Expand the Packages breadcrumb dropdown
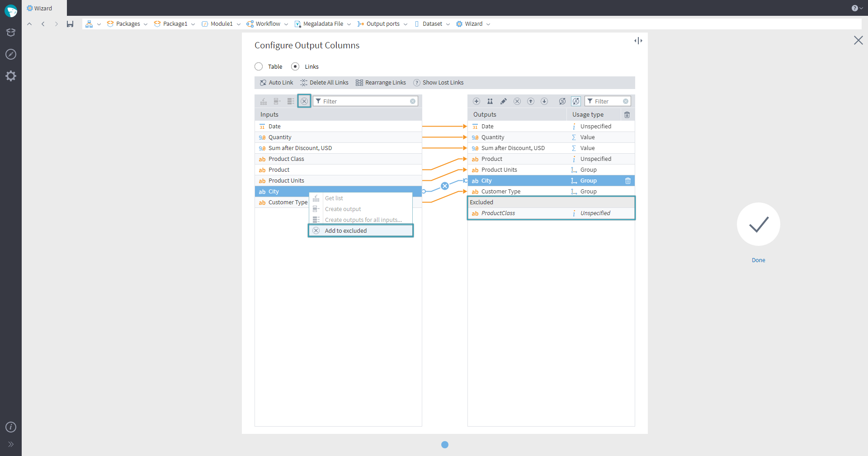This screenshot has height=456, width=868. [146, 24]
